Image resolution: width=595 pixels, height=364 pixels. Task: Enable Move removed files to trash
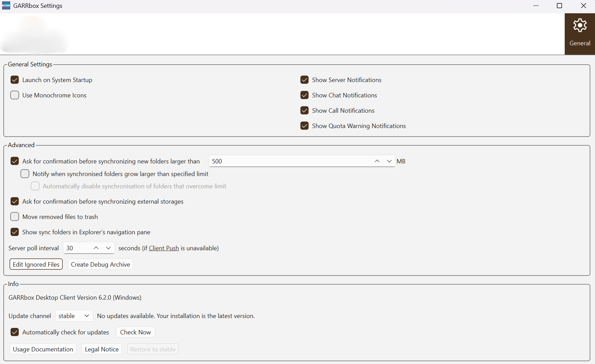pos(14,217)
